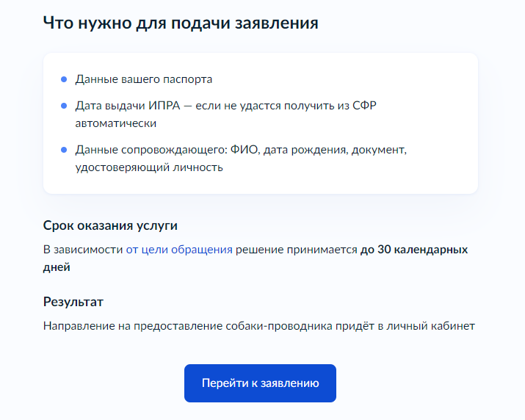Click the "Результат" heading

[x=73, y=302]
